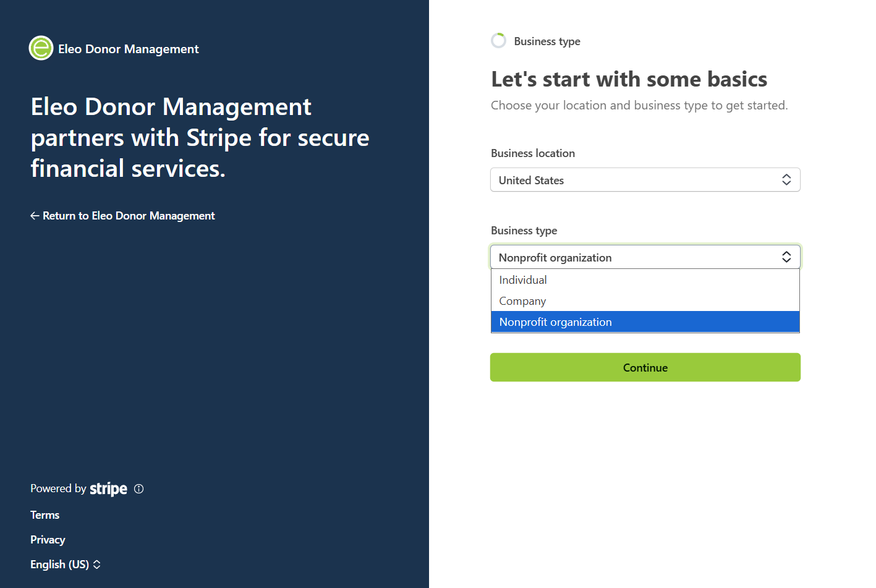Click the Business type progress circle
The height and width of the screenshot is (588, 876).
point(498,41)
